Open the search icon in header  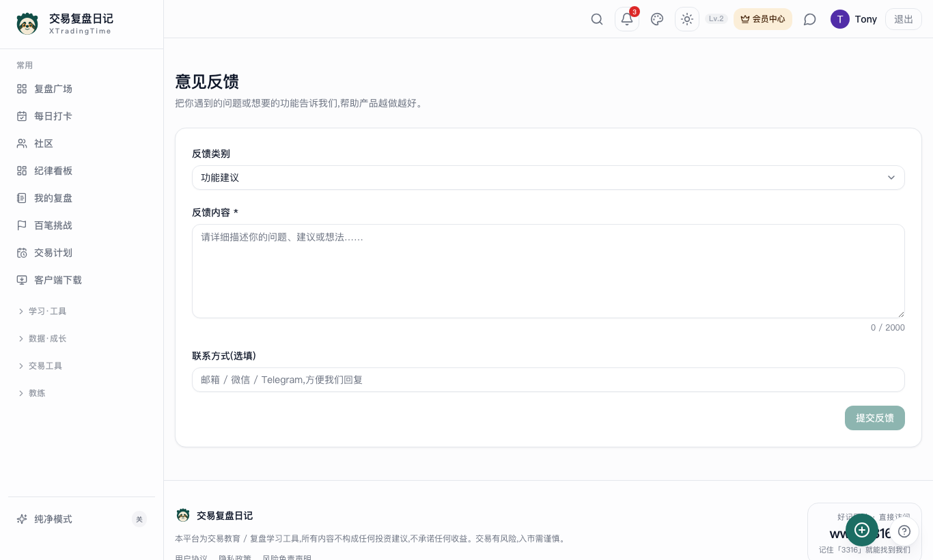tap(597, 19)
